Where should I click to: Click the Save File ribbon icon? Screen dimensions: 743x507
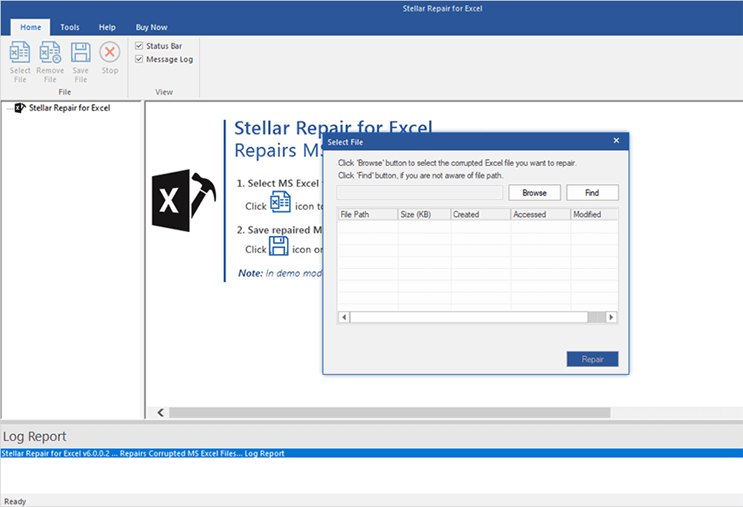[81, 57]
